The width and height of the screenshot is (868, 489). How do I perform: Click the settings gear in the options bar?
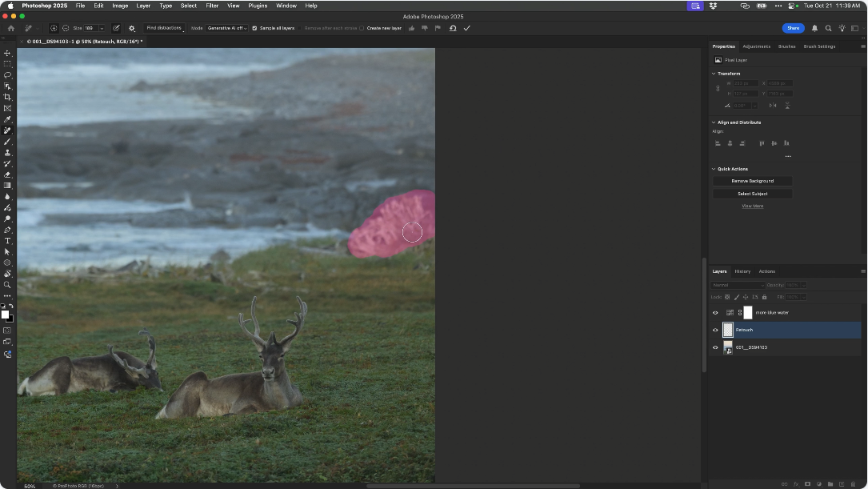132,28
